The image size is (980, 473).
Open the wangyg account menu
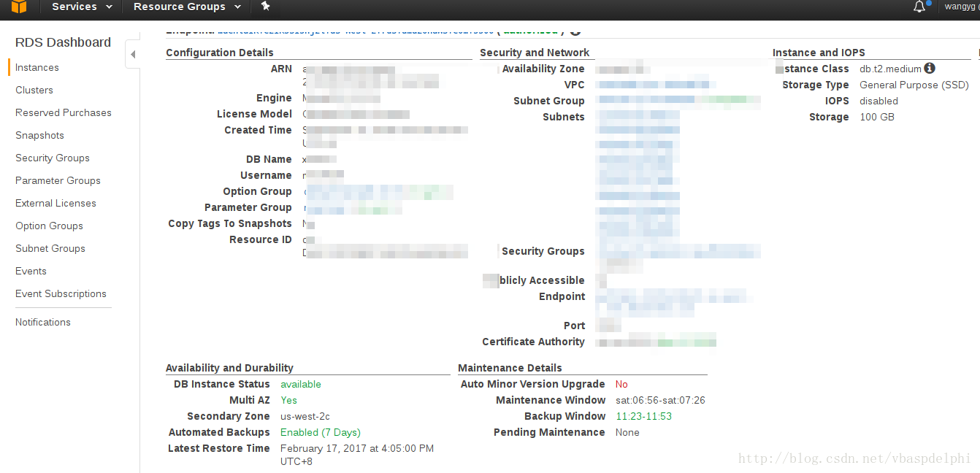point(962,7)
